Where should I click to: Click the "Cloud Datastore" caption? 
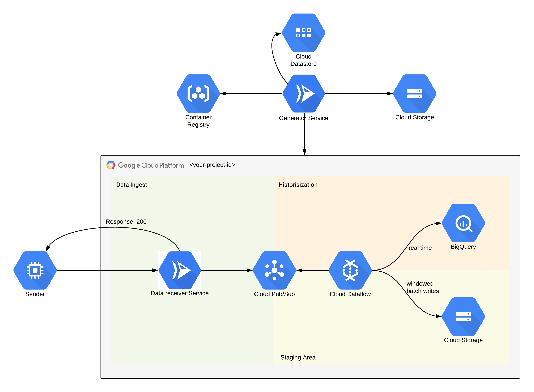tap(303, 60)
